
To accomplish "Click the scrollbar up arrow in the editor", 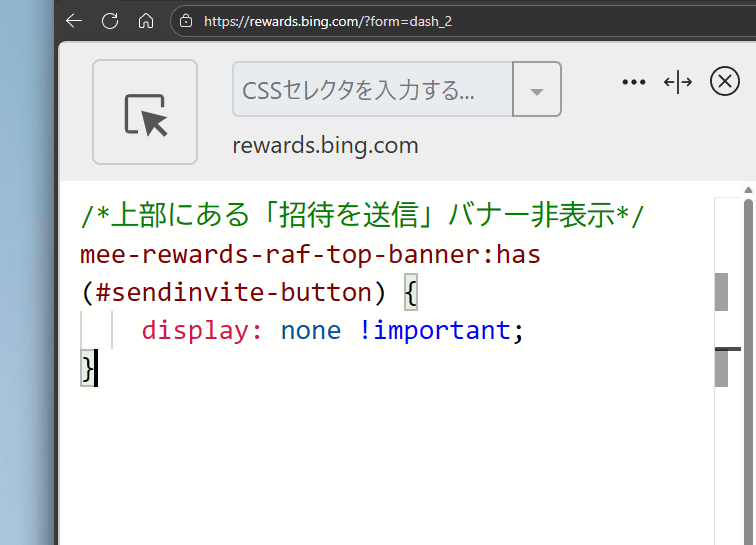I will click(x=748, y=189).
